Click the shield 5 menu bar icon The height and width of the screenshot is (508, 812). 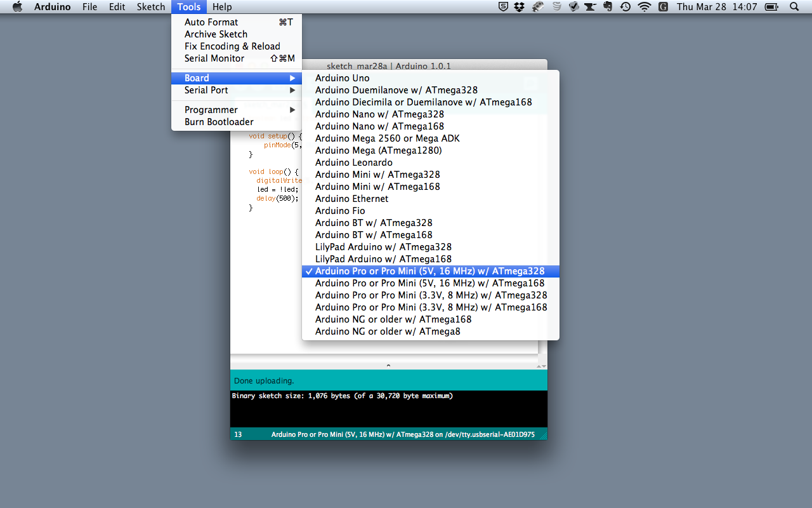(x=503, y=7)
